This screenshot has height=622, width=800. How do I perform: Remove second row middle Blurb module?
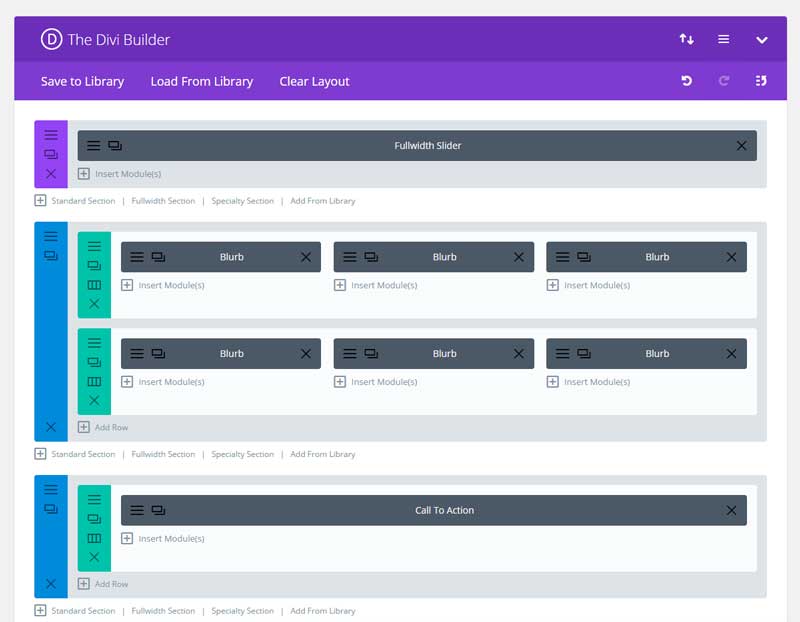(x=518, y=353)
